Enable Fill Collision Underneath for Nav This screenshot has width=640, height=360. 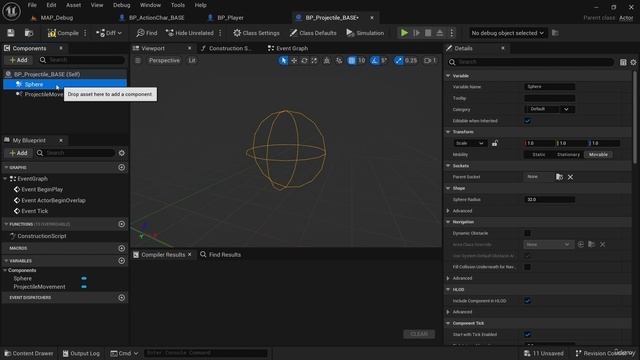[527, 267]
